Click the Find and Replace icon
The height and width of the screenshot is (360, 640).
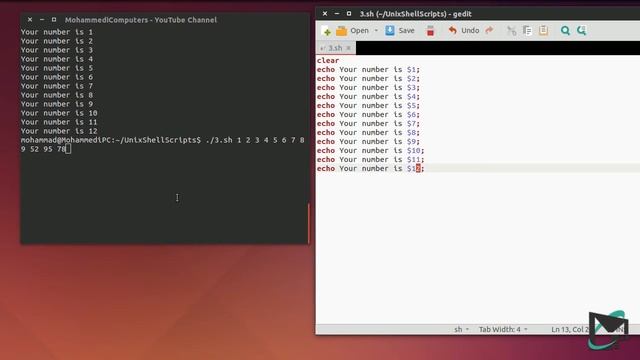pos(581,31)
